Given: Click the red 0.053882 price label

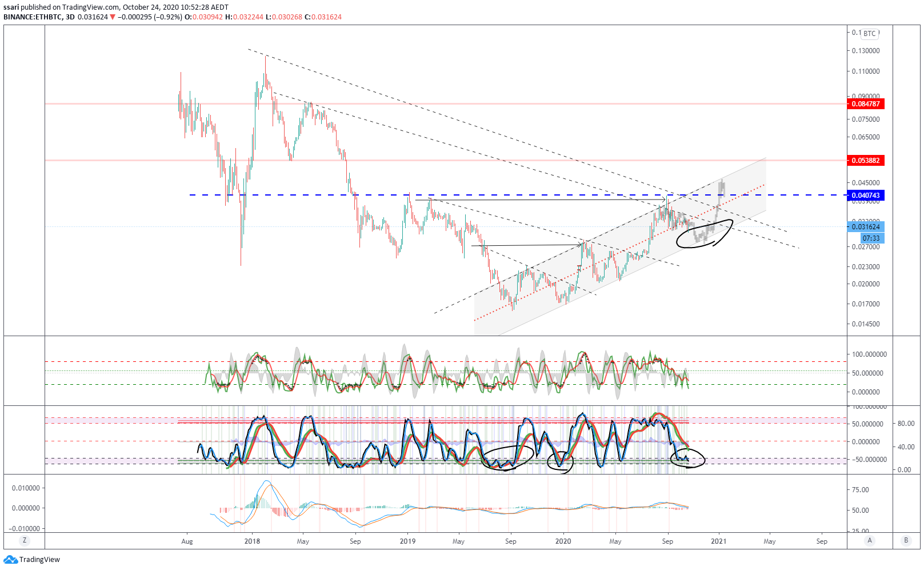Looking at the screenshot, I should (x=865, y=161).
